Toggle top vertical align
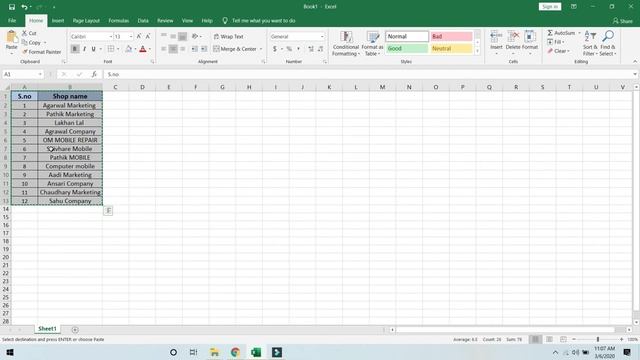 coord(164,36)
